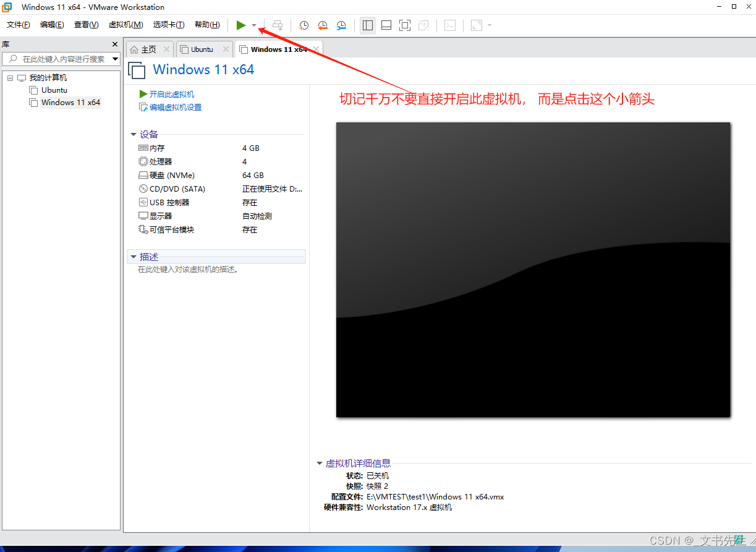
Task: Revert to snapshot using the toolbar icon
Action: 323,25
